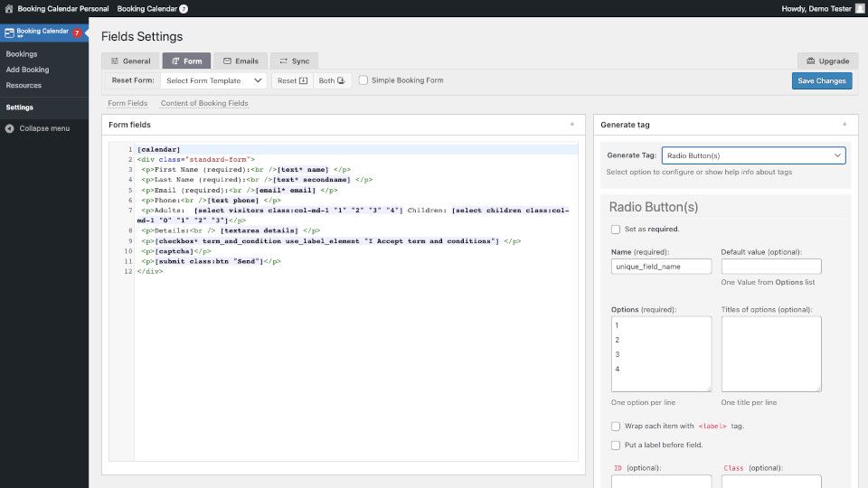Click the Titles of options textarea
868x488 pixels.
(771, 354)
